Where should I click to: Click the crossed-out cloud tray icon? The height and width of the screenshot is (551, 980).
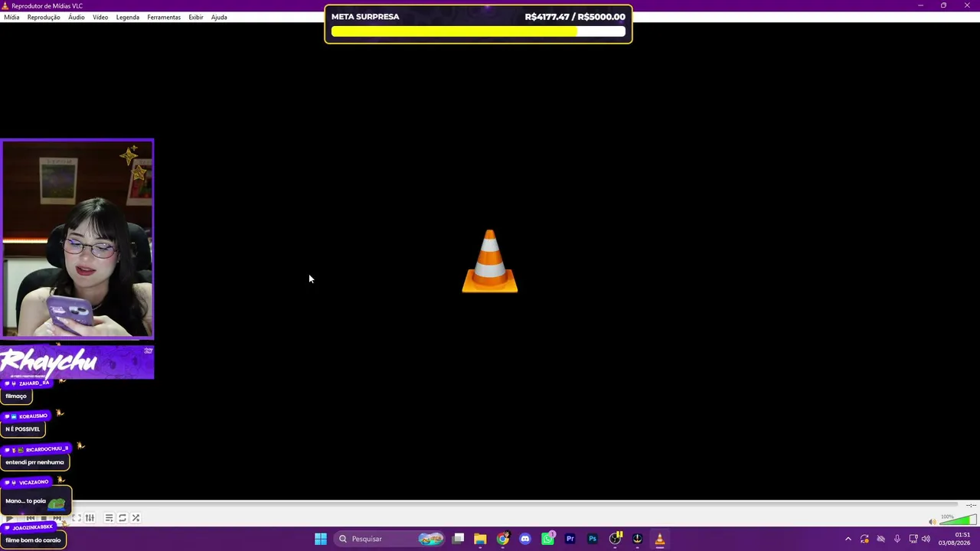coord(880,539)
